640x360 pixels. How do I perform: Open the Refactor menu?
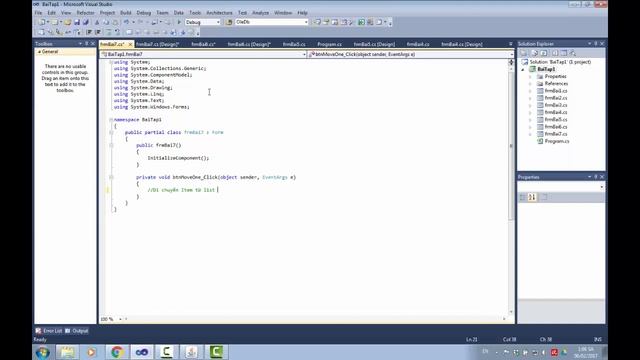[x=85, y=13]
